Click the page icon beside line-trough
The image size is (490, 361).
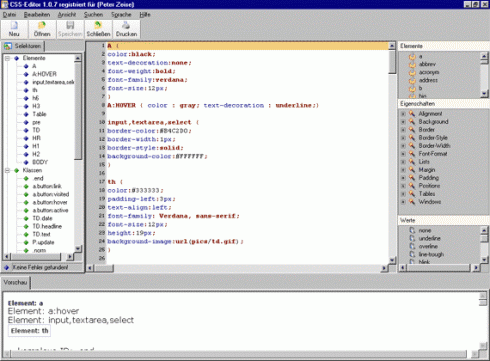[x=412, y=254]
